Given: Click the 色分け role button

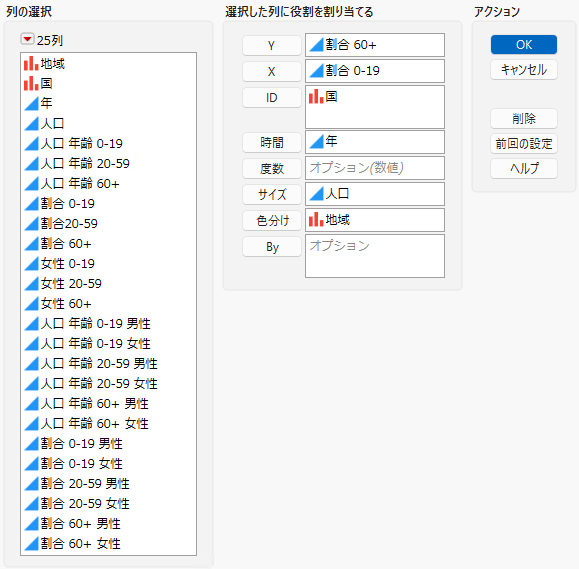Looking at the screenshot, I should (272, 220).
